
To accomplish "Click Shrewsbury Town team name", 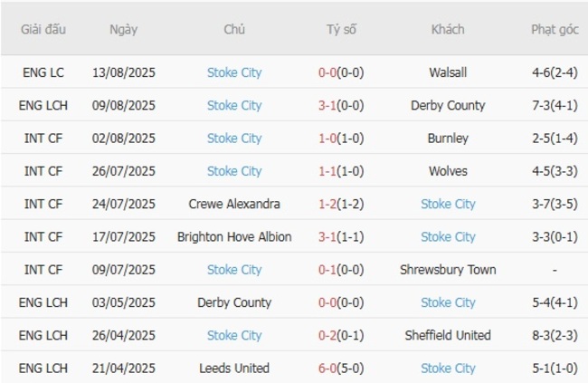I will [x=448, y=270].
